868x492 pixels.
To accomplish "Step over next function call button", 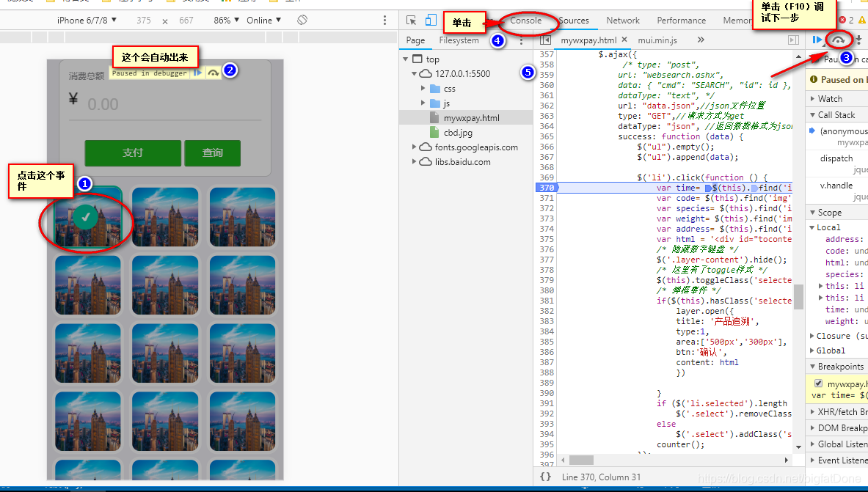I will pyautogui.click(x=838, y=40).
